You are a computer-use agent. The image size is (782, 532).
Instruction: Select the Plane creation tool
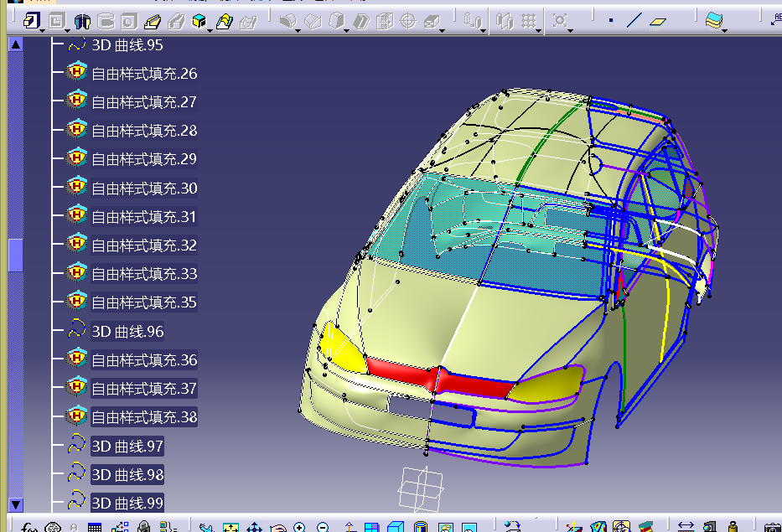point(659,20)
